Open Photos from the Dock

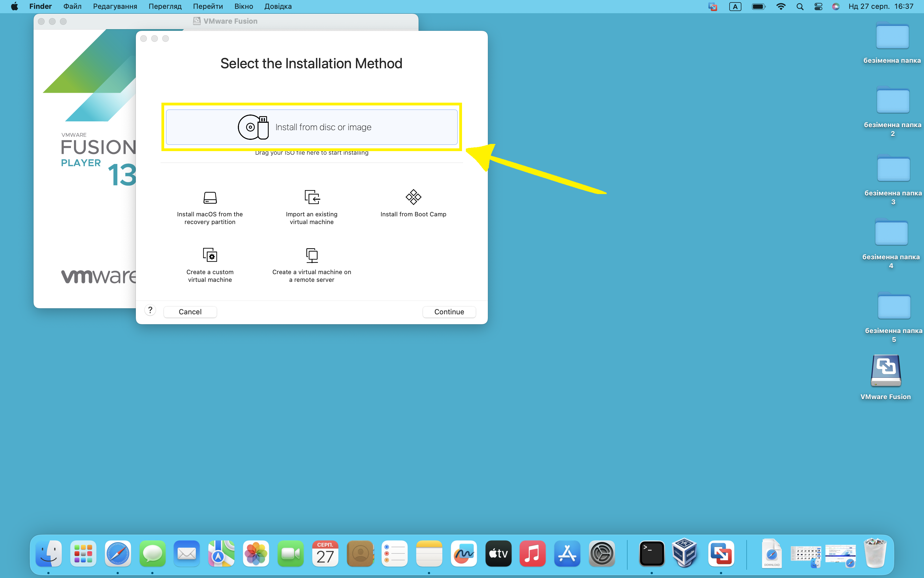pos(256,553)
